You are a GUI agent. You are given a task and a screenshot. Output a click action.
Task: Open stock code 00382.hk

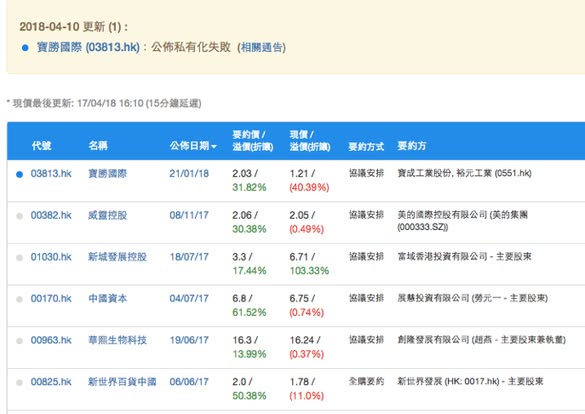pos(51,215)
